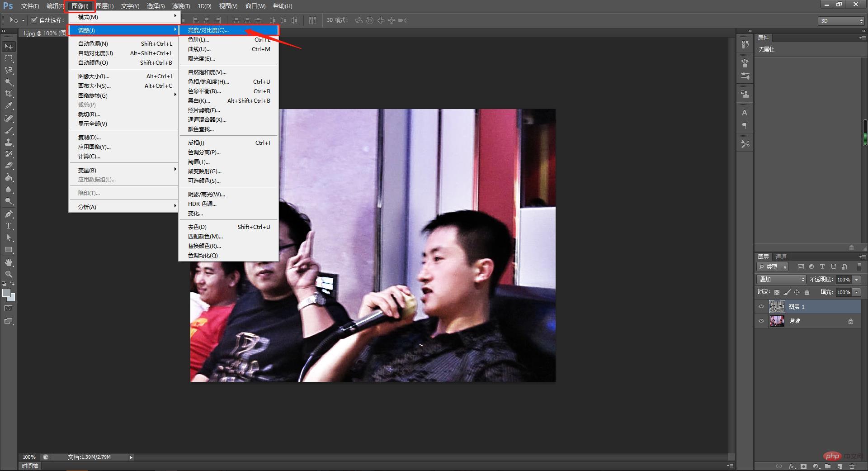Click swap foreground and background colors
The image size is (868, 471).
point(13,284)
